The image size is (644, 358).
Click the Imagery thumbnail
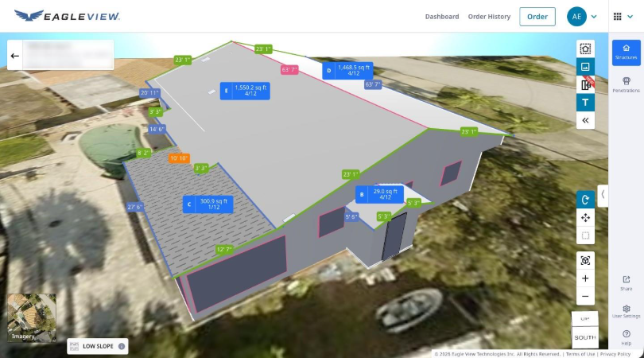[32, 317]
